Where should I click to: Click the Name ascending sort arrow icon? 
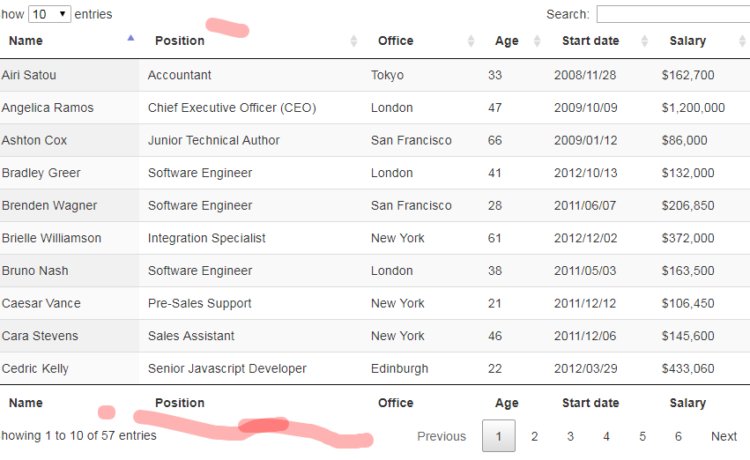(x=131, y=38)
